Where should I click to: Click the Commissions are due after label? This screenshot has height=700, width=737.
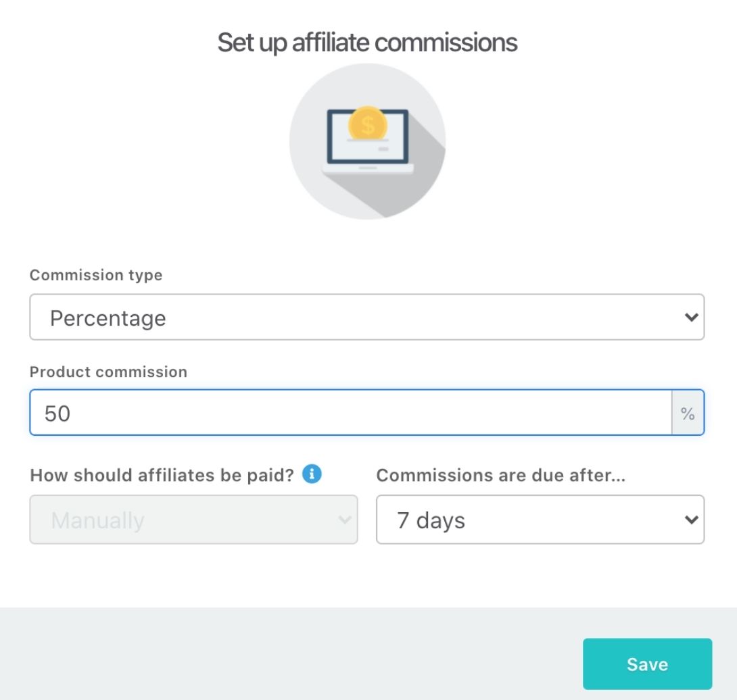pos(500,475)
